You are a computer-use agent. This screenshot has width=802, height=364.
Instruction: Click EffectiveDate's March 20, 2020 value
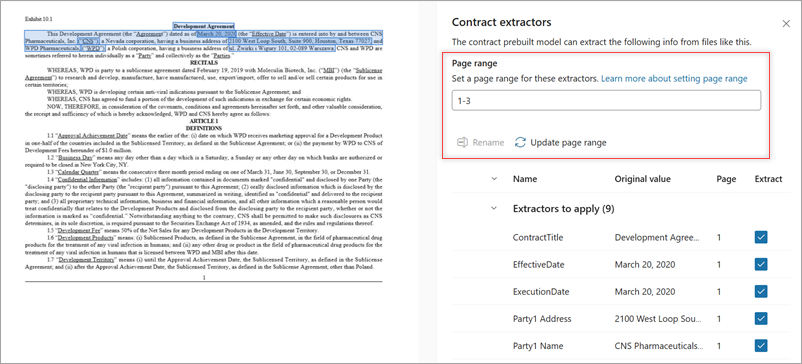[645, 265]
